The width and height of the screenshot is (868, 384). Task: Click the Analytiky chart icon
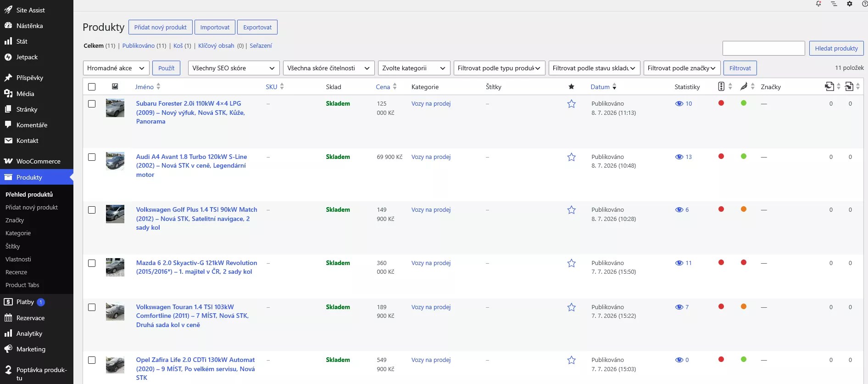pyautogui.click(x=8, y=333)
